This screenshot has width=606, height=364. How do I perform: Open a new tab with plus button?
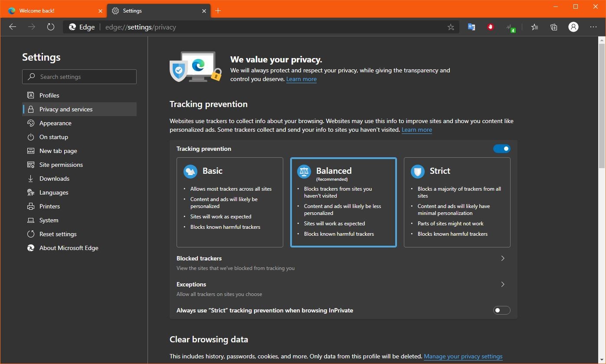click(x=218, y=11)
